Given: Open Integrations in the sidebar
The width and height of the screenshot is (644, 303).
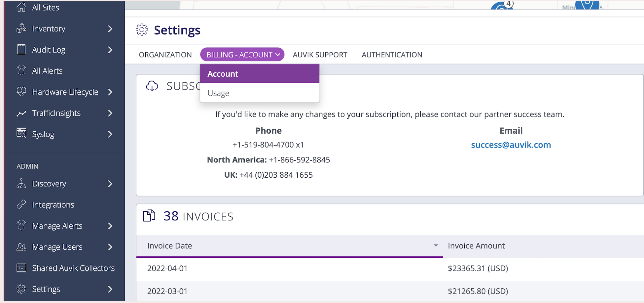Looking at the screenshot, I should 53,205.
